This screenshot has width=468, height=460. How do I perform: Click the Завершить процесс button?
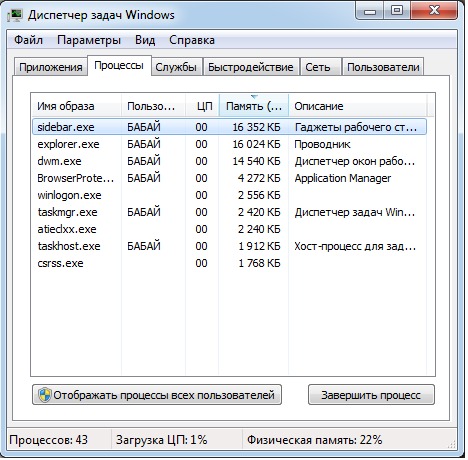tap(371, 395)
